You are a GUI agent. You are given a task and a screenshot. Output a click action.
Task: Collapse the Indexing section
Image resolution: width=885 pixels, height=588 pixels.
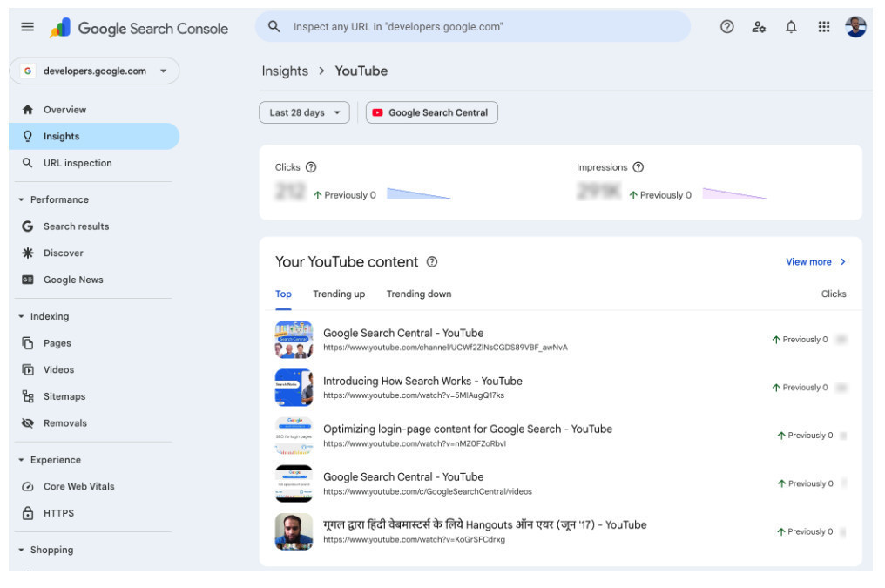22,316
